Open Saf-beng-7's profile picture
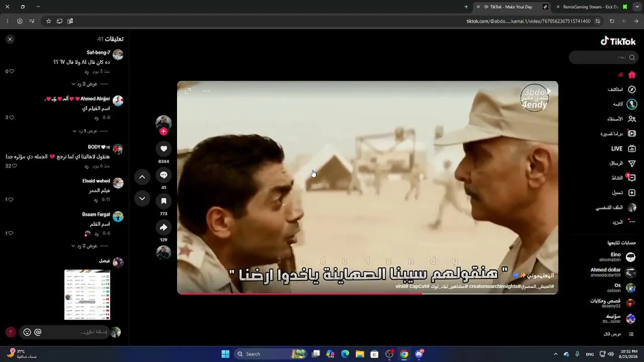Viewport: 644px width, 362px height. pyautogui.click(x=118, y=54)
